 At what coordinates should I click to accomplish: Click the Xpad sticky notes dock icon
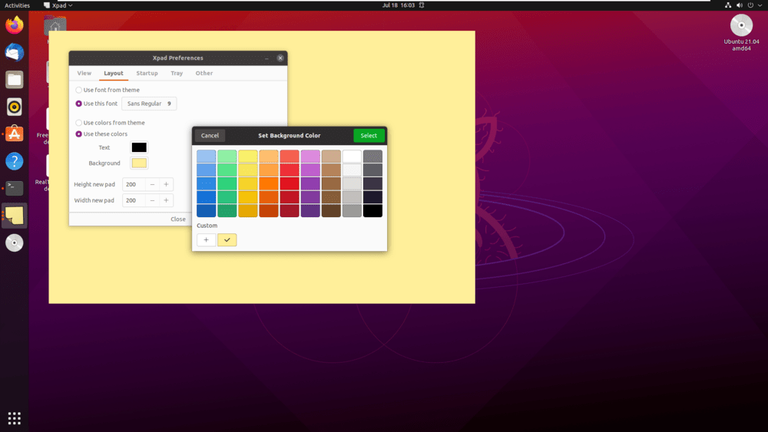pyautogui.click(x=14, y=214)
